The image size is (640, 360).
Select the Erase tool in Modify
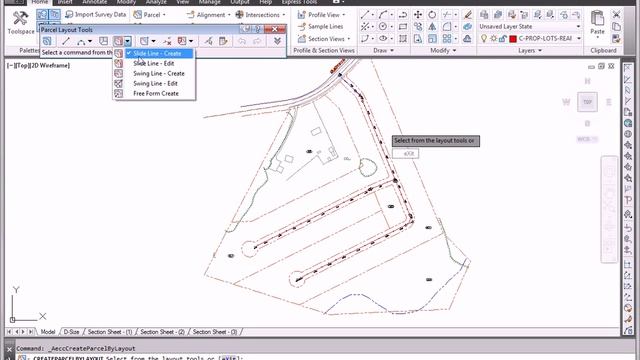tap(468, 15)
